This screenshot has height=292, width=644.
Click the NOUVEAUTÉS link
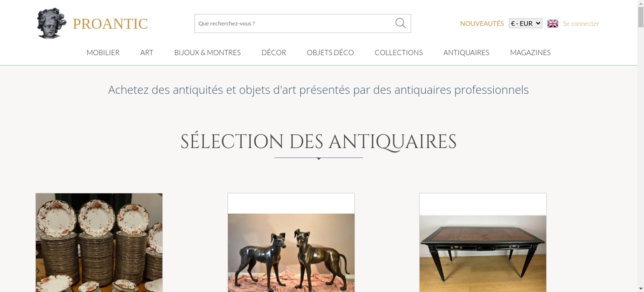pos(482,23)
